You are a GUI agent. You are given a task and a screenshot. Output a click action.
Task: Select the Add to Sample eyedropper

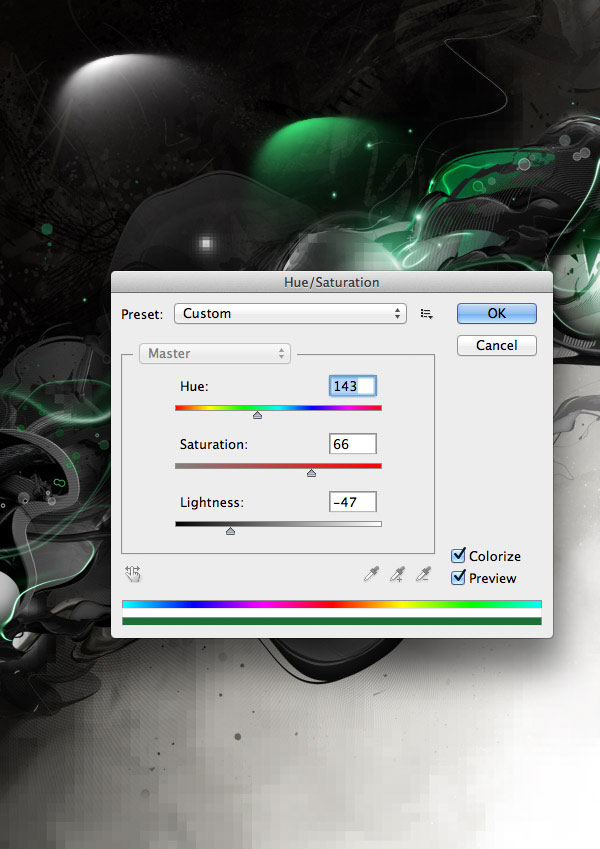pyautogui.click(x=397, y=574)
